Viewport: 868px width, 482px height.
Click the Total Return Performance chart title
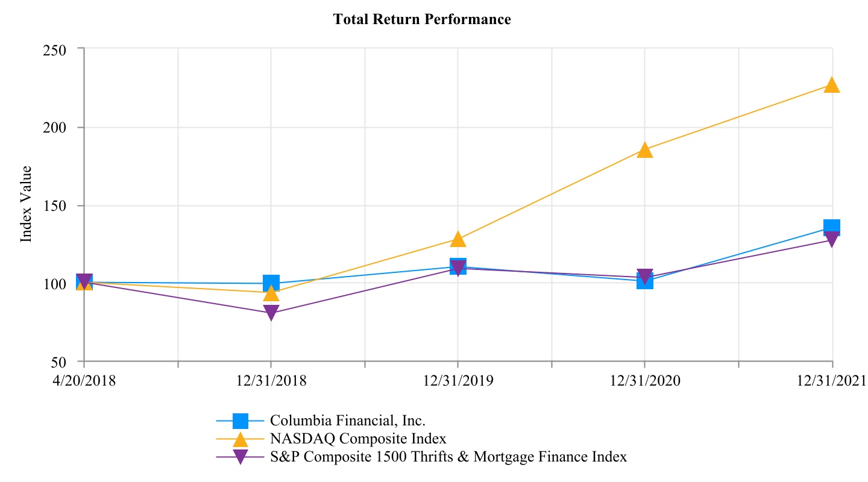[422, 19]
